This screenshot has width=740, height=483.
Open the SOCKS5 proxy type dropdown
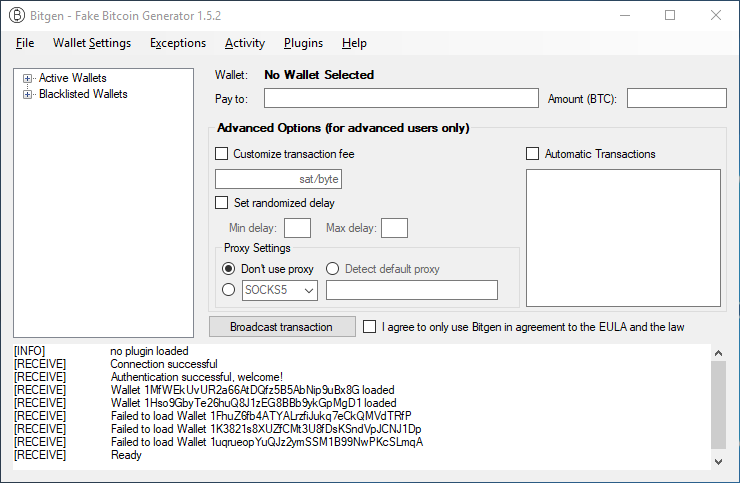click(307, 290)
